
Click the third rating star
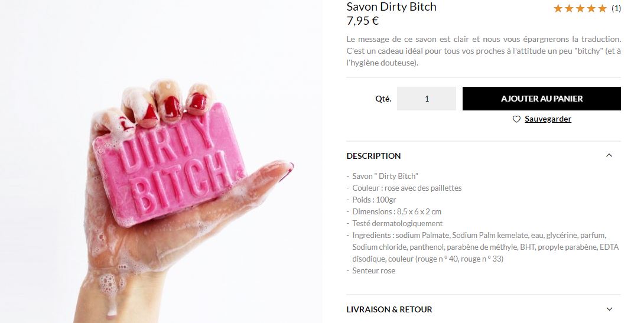point(580,8)
